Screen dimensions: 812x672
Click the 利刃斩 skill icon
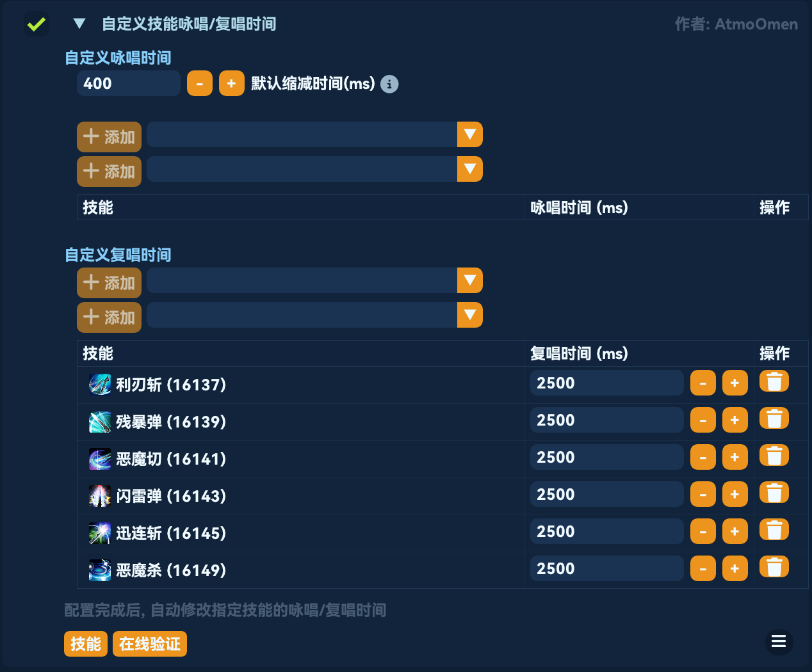[x=100, y=384]
